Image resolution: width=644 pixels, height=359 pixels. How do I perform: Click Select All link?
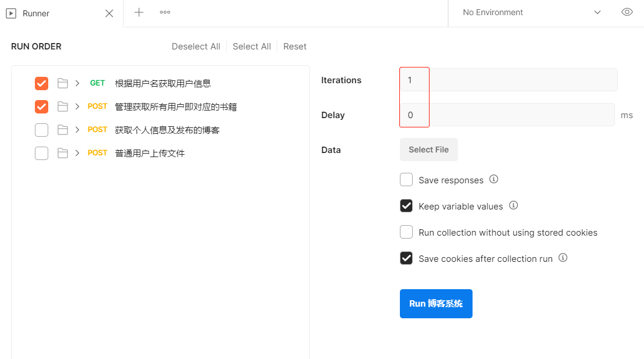click(252, 47)
